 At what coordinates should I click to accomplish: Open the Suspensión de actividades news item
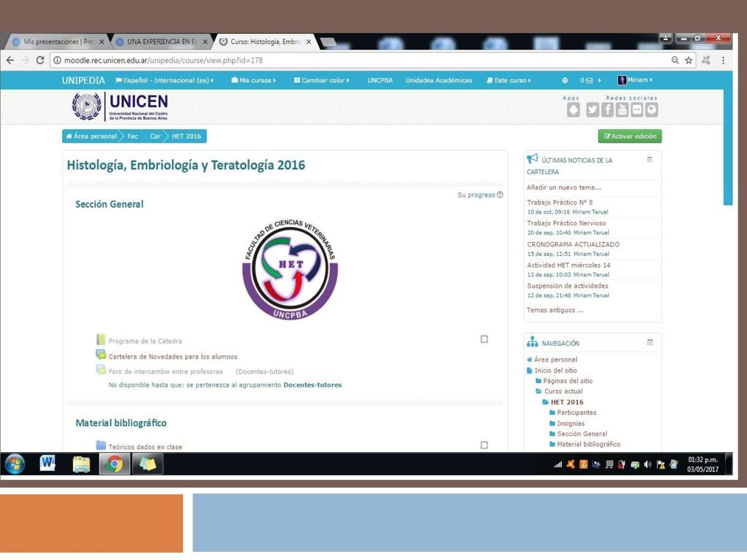568,286
